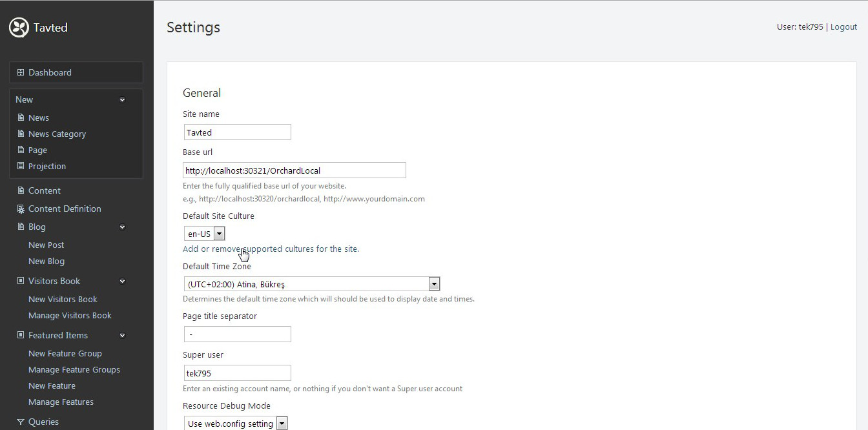Screen dimensions: 868x430
Task: Open New Post in the sidebar
Action: [x=46, y=245]
